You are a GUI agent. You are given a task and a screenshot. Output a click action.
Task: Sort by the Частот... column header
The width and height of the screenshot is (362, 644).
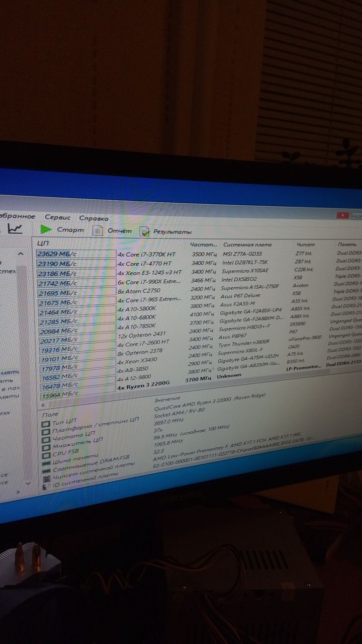204,244
